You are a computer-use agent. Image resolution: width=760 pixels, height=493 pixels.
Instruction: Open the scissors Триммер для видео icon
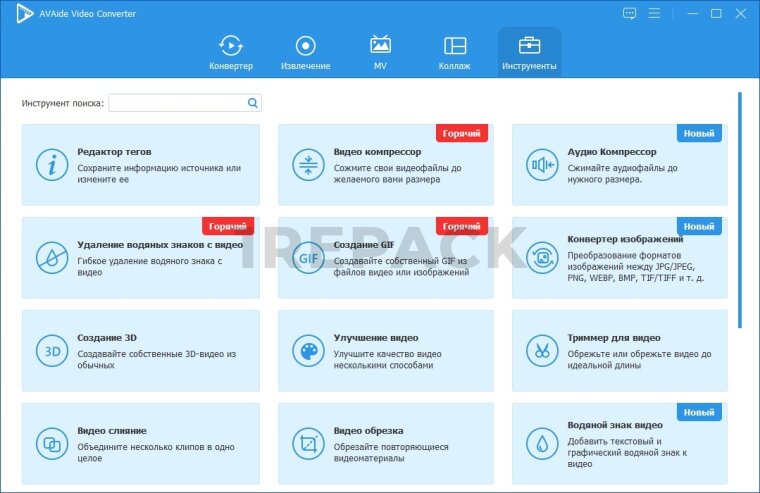pos(542,351)
